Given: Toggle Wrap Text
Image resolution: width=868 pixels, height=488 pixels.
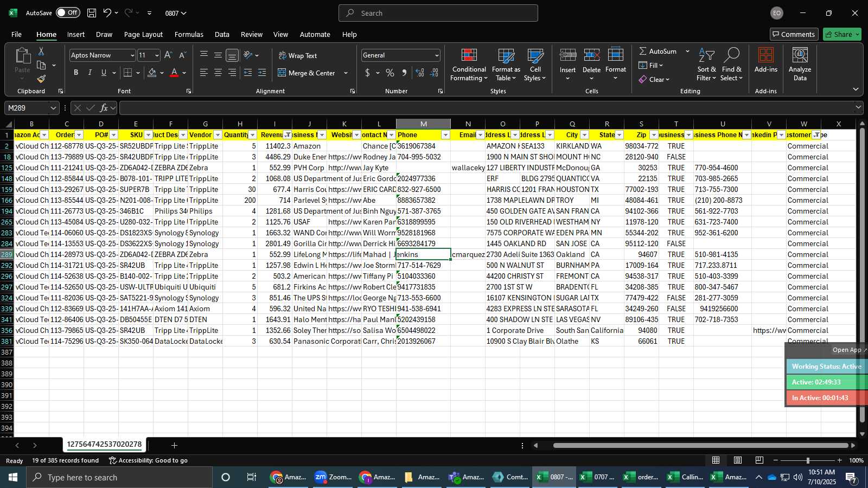Looking at the screenshot, I should [x=298, y=55].
